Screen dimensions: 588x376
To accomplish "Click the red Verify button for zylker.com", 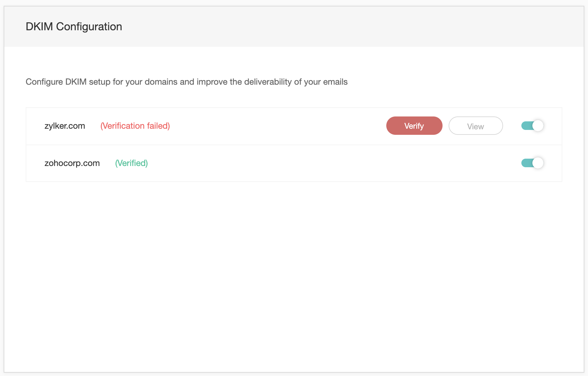I will coord(414,126).
